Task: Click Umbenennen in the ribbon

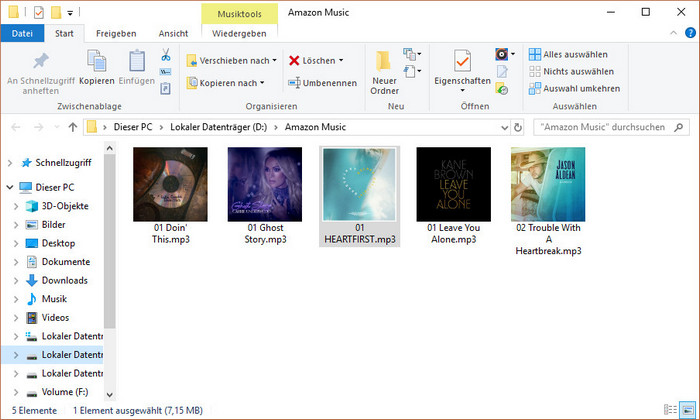Action: (x=322, y=83)
